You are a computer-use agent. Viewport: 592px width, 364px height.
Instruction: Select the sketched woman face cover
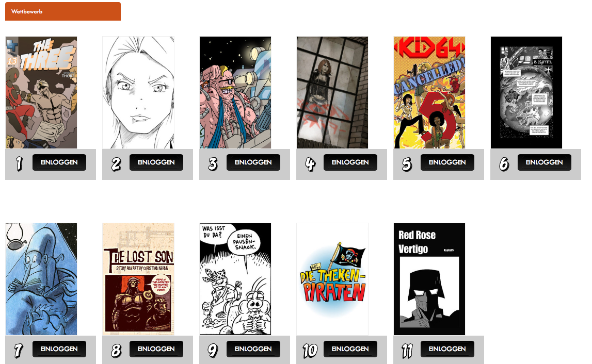point(138,92)
